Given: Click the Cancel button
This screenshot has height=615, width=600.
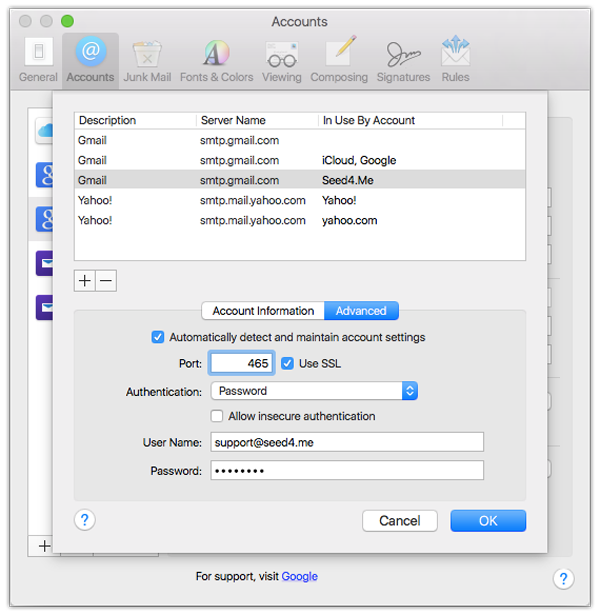Looking at the screenshot, I should pyautogui.click(x=400, y=521).
